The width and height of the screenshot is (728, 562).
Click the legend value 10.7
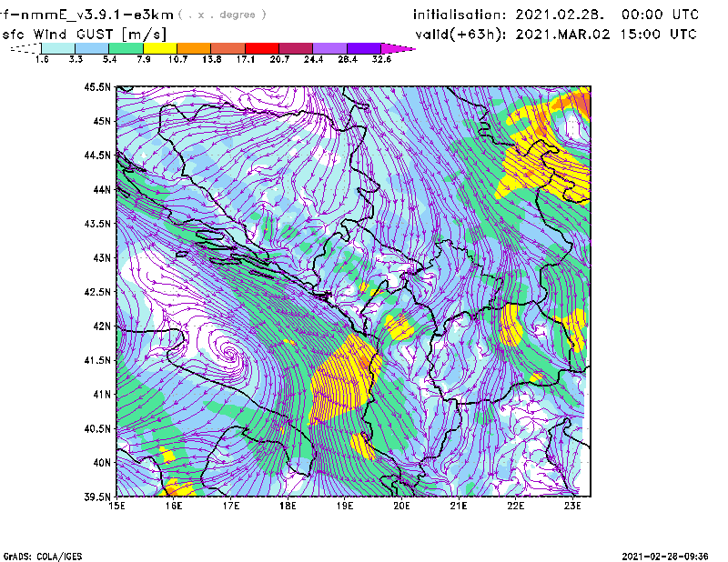[x=177, y=59]
